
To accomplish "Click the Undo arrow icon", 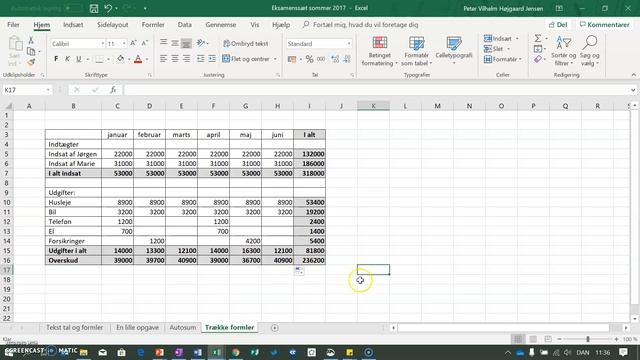I will pyautogui.click(x=108, y=8).
